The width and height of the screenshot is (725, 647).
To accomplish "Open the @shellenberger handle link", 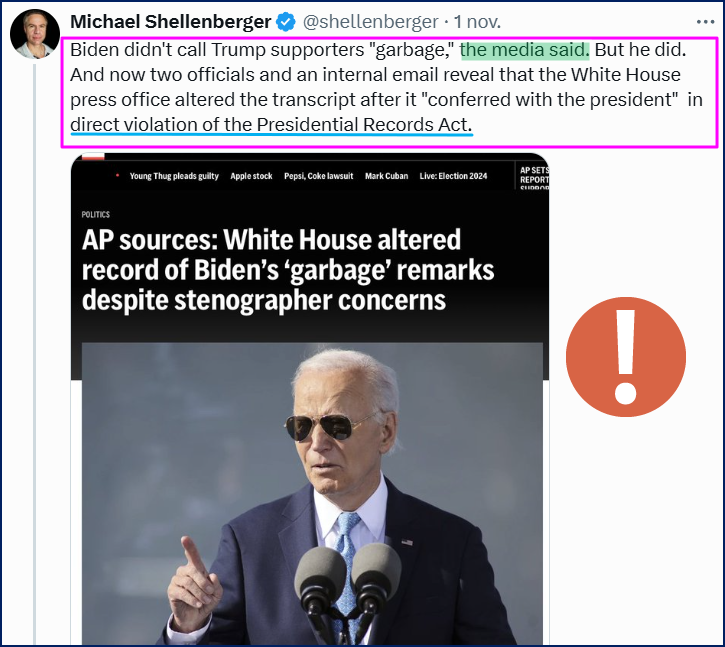I will point(370,22).
